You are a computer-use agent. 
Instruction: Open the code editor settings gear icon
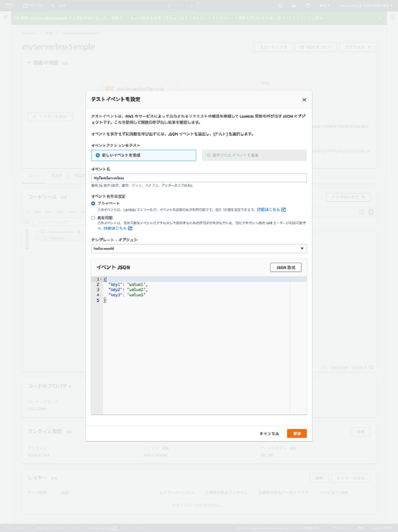tap(371, 212)
